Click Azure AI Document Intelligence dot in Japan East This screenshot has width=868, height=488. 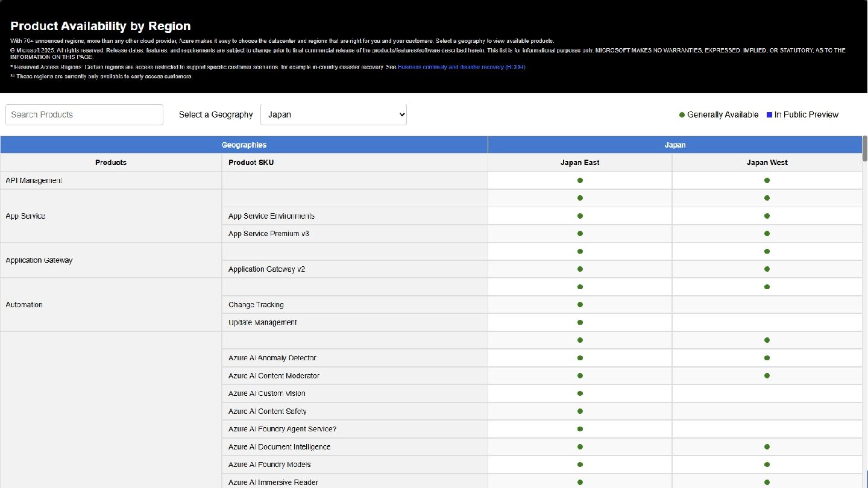point(580,446)
